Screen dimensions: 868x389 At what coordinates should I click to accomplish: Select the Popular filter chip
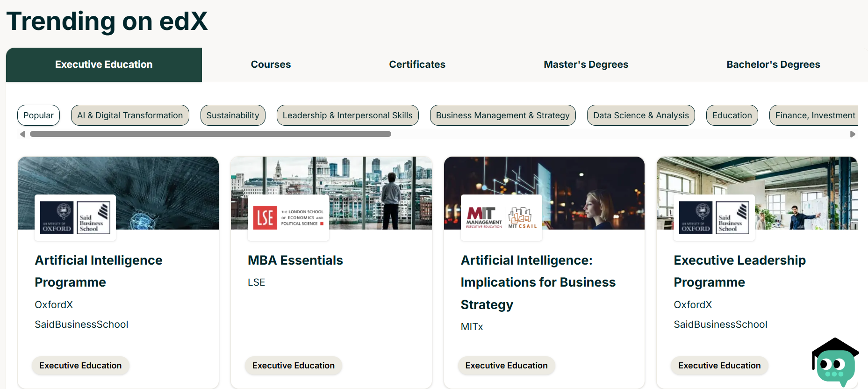point(38,115)
